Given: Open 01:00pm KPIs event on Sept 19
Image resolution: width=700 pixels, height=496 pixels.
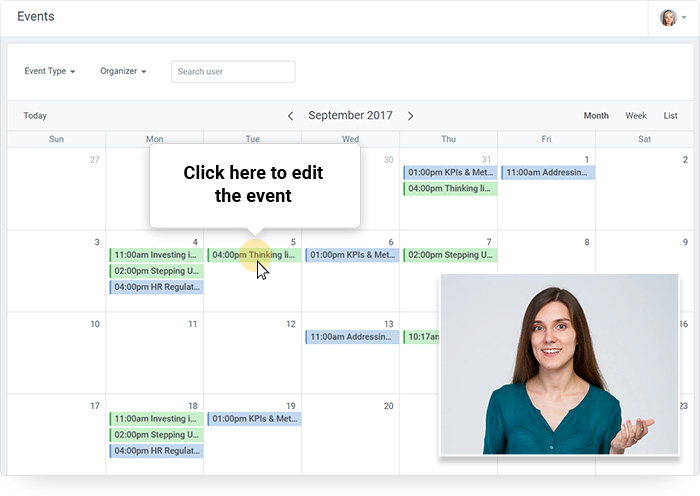Looking at the screenshot, I should click(x=254, y=419).
